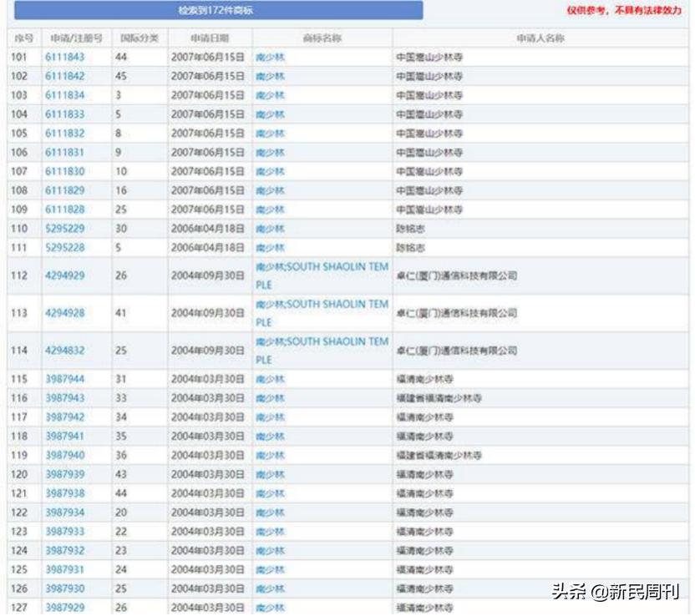695x616 pixels.
Task: Open registration number 3987930 link
Action: pos(64,588)
